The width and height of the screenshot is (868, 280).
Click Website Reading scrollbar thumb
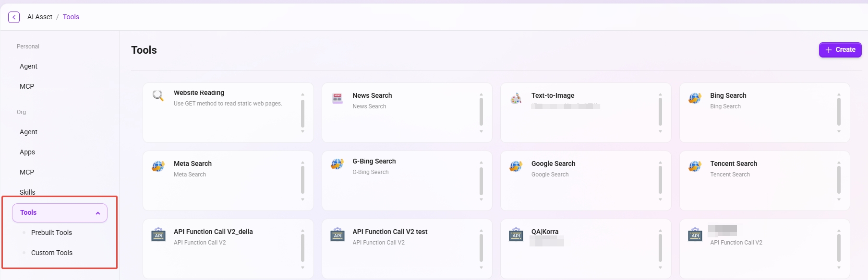tap(302, 113)
